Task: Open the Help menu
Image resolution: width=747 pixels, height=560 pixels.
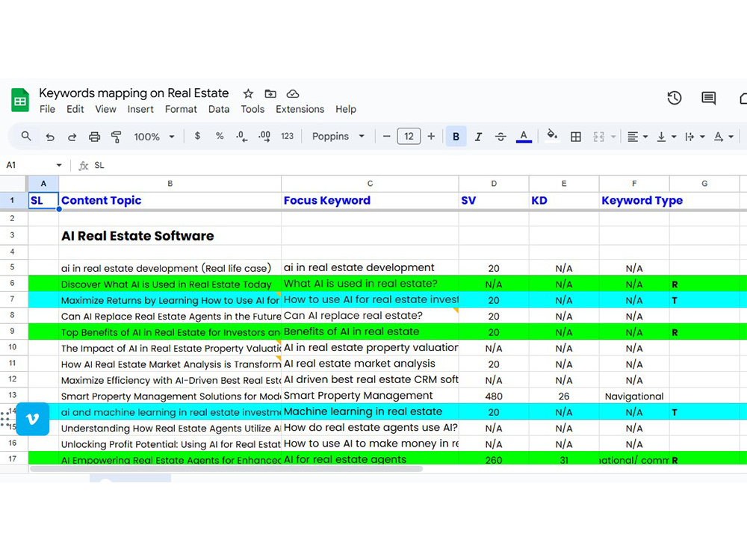Action: point(345,109)
